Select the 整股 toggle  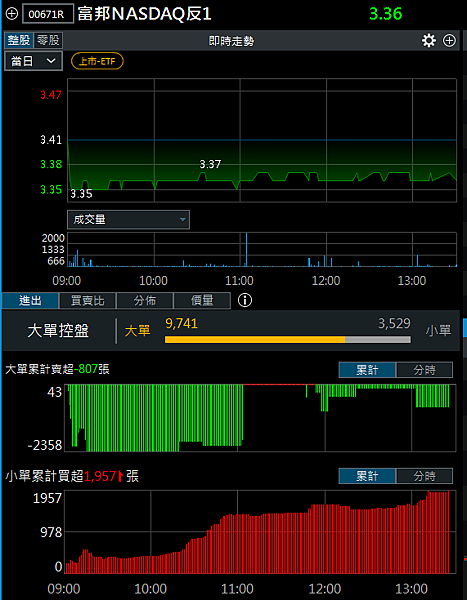coord(19,40)
